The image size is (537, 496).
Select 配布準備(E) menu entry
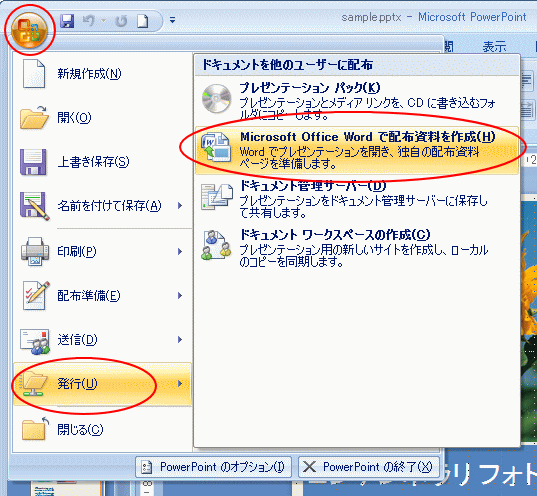tap(102, 295)
